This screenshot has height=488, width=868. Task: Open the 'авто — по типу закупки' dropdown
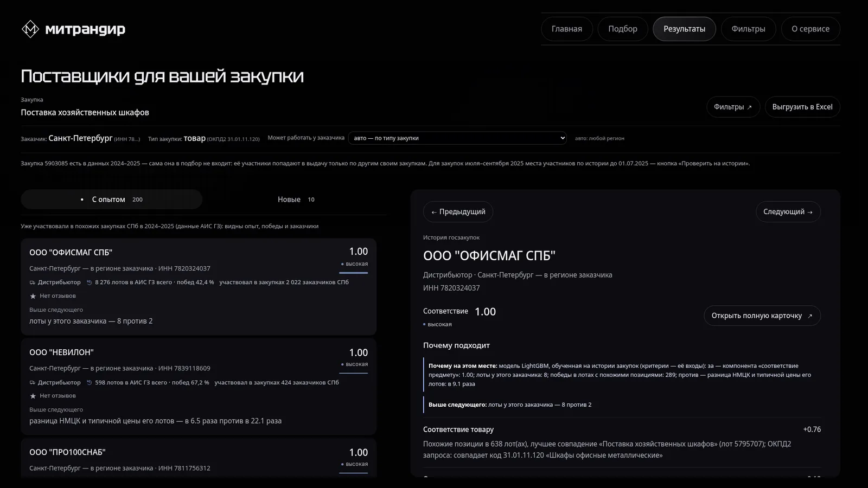click(457, 138)
